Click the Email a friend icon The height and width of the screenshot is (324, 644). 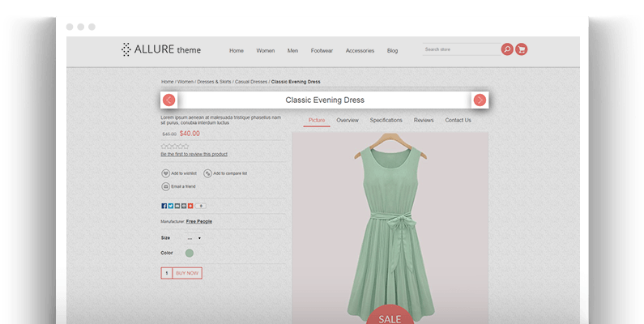coord(165,186)
